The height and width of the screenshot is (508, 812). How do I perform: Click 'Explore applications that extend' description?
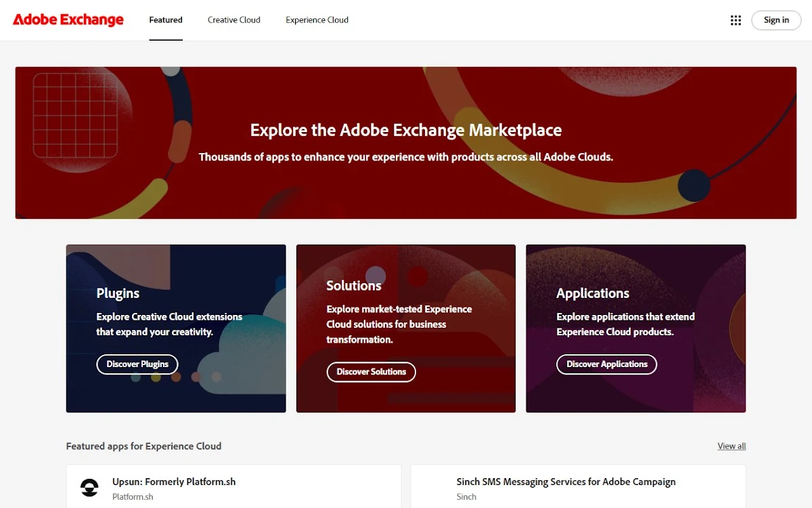(625, 324)
